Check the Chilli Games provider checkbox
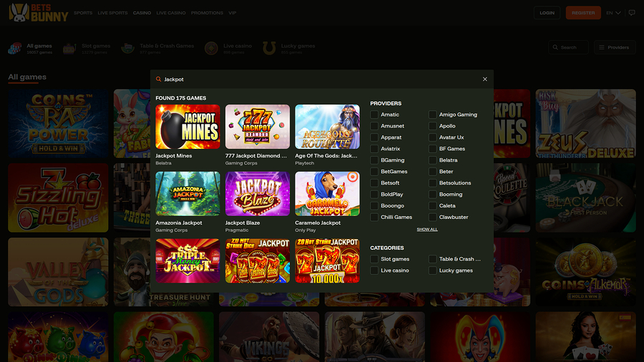 374,217
